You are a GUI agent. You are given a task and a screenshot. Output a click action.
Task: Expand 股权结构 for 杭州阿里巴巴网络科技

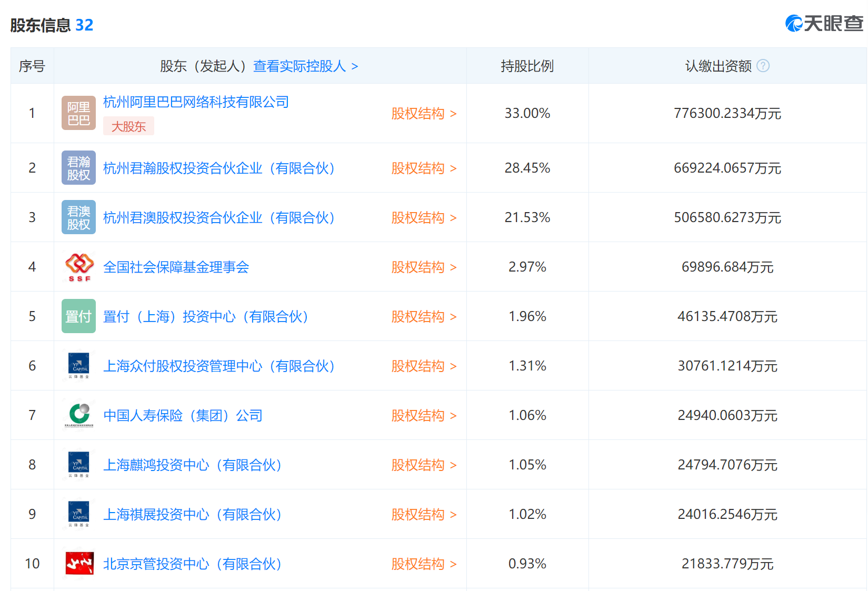click(424, 114)
